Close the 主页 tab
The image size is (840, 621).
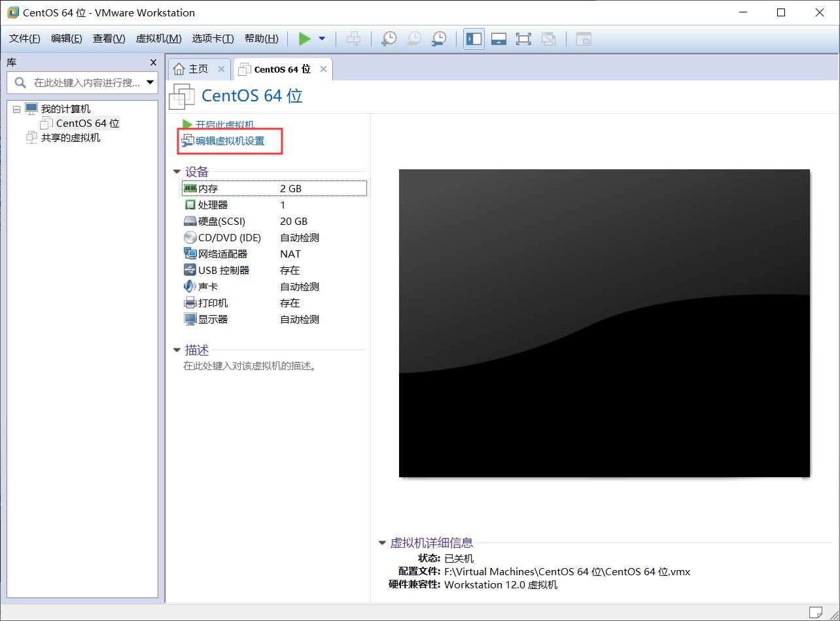coord(221,69)
